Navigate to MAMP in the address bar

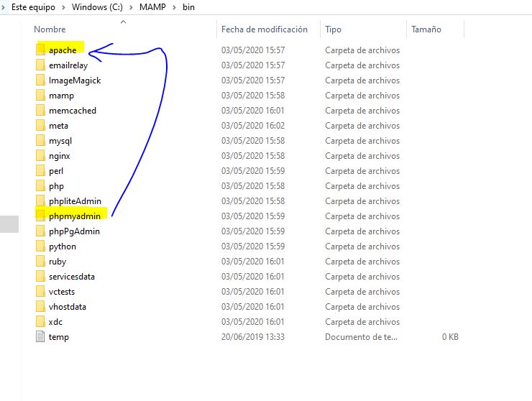click(150, 7)
